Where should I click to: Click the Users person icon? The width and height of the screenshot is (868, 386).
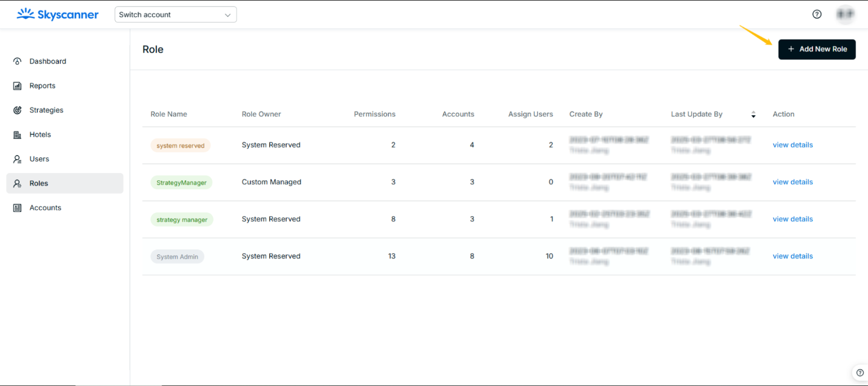(x=18, y=159)
